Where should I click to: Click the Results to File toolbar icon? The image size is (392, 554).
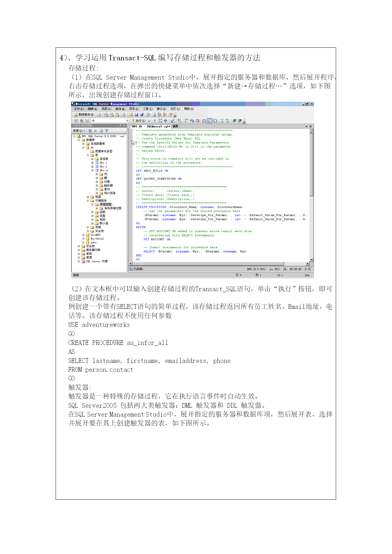click(215, 121)
